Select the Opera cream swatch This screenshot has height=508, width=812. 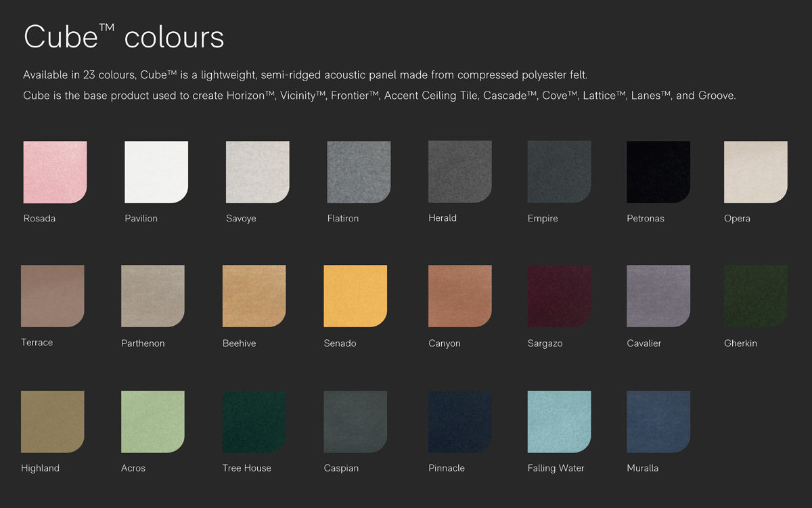[x=756, y=172]
